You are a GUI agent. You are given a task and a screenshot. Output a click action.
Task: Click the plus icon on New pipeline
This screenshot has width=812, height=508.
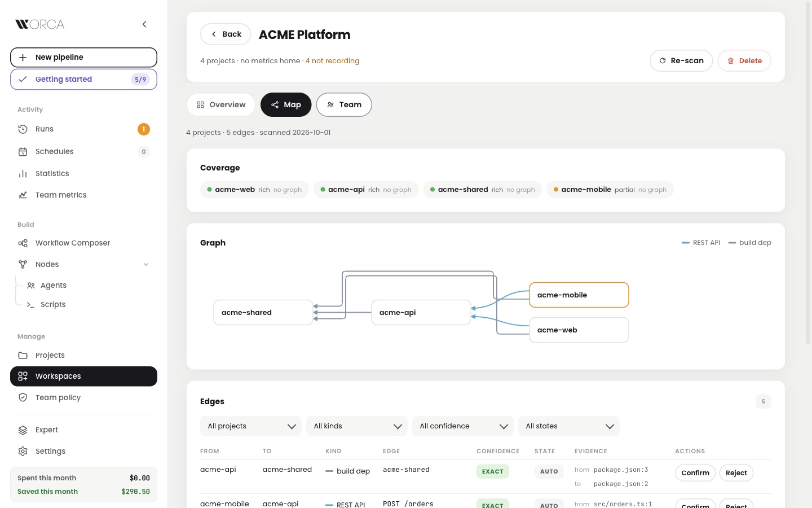[23, 58]
